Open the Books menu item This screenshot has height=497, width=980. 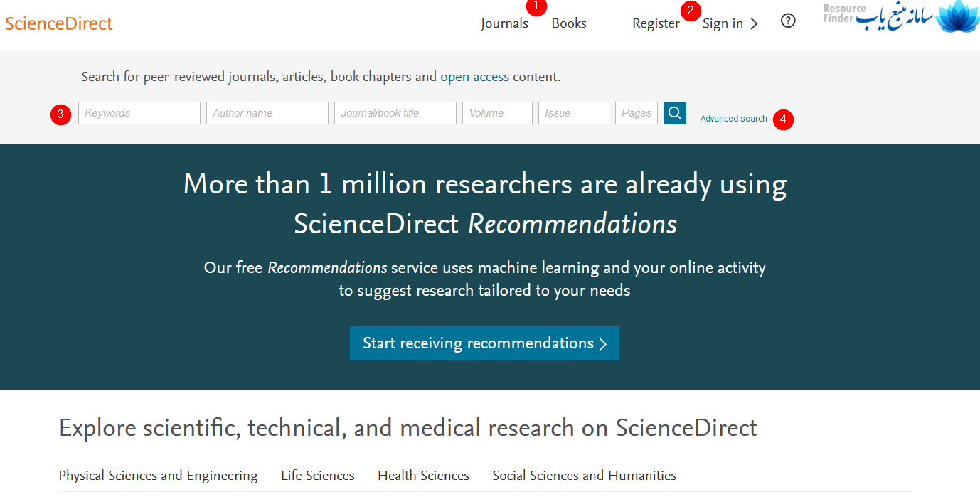point(569,23)
